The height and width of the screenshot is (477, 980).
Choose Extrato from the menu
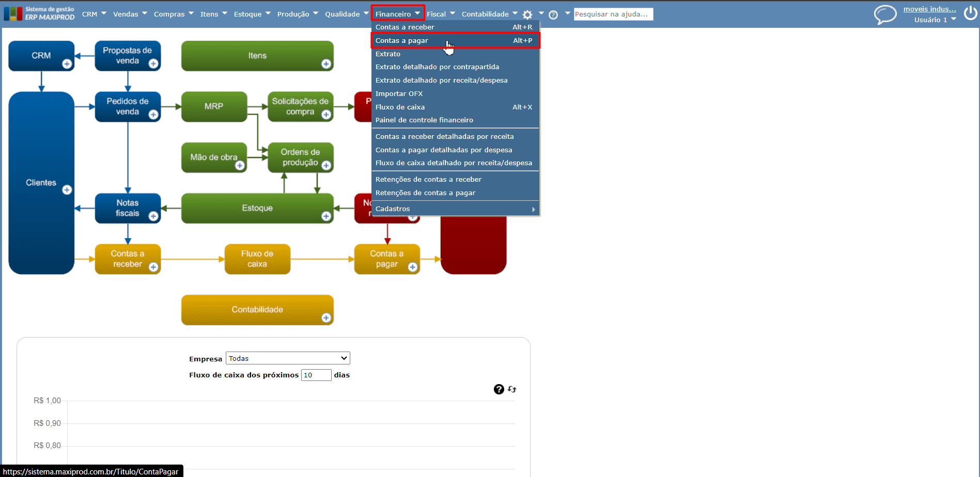pos(455,54)
